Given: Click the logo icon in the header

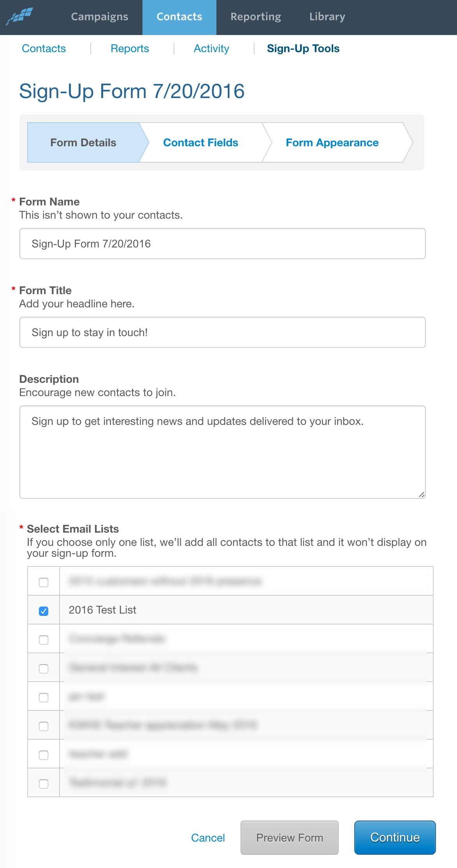Looking at the screenshot, I should pyautogui.click(x=20, y=16).
